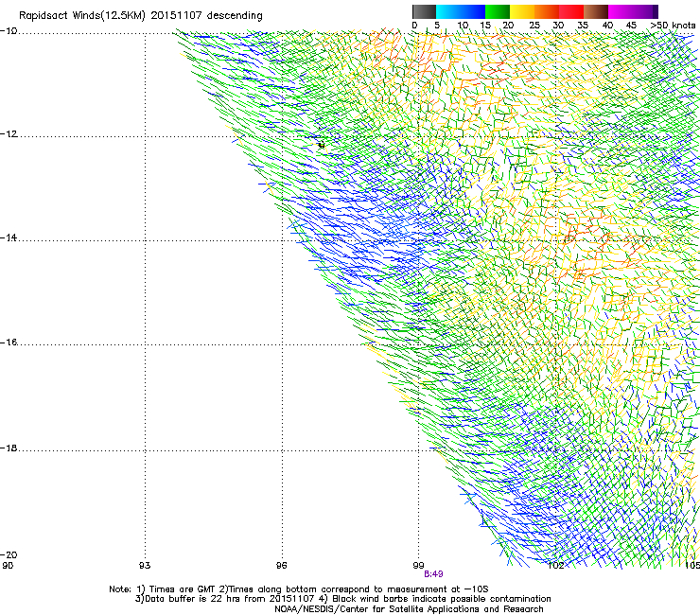Screen dimensions: 700x615
Task: Click the -10 latitude axis label
Action: 9,31
